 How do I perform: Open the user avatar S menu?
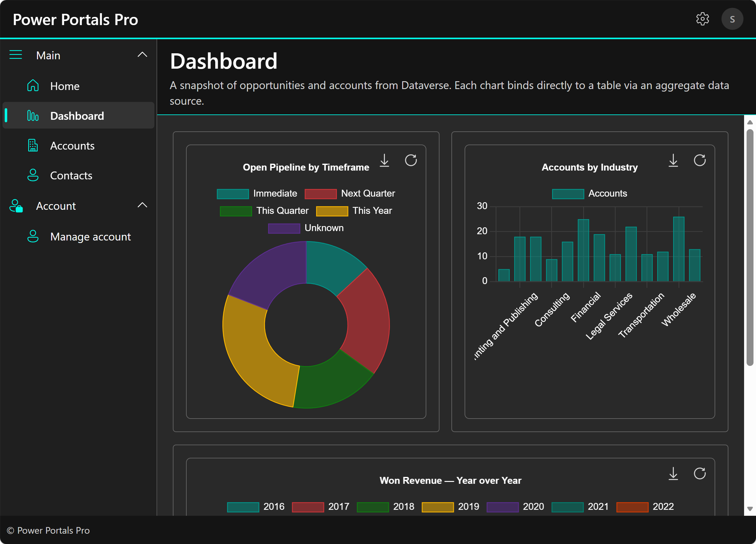[x=732, y=19]
